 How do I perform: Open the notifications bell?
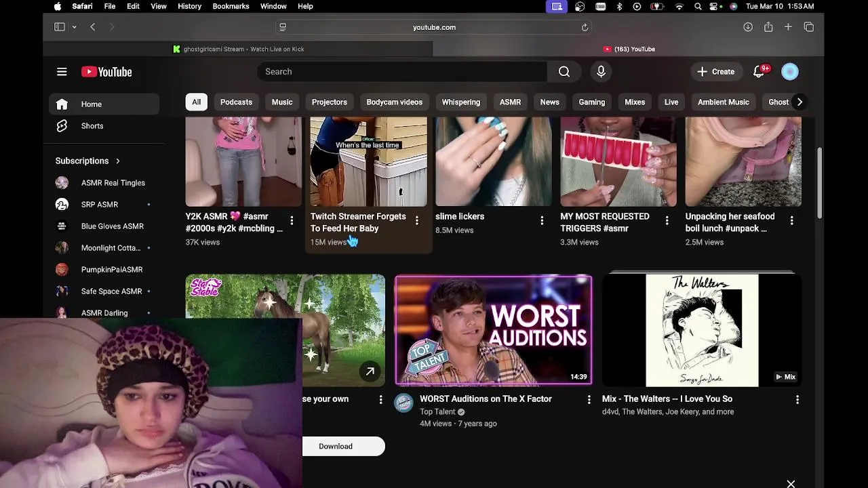(x=759, y=72)
